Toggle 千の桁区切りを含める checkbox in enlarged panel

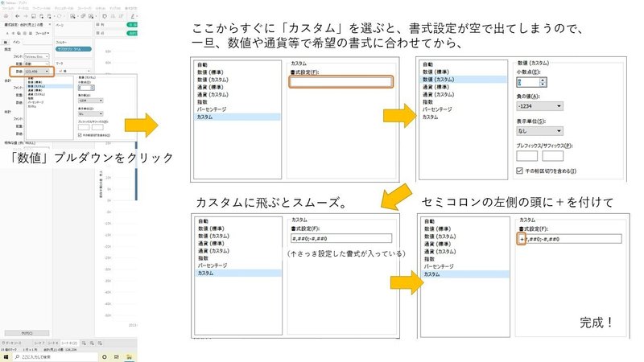[519, 171]
